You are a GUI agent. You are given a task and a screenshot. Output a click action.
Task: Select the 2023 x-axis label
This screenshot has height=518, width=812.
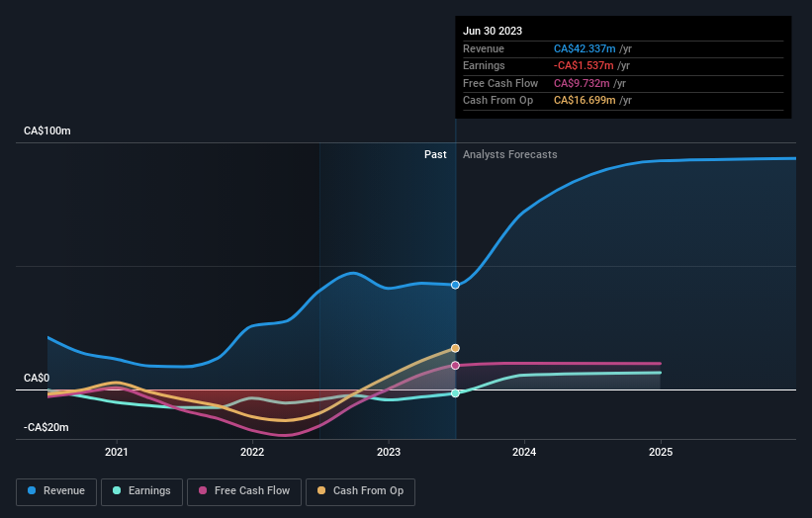point(389,452)
